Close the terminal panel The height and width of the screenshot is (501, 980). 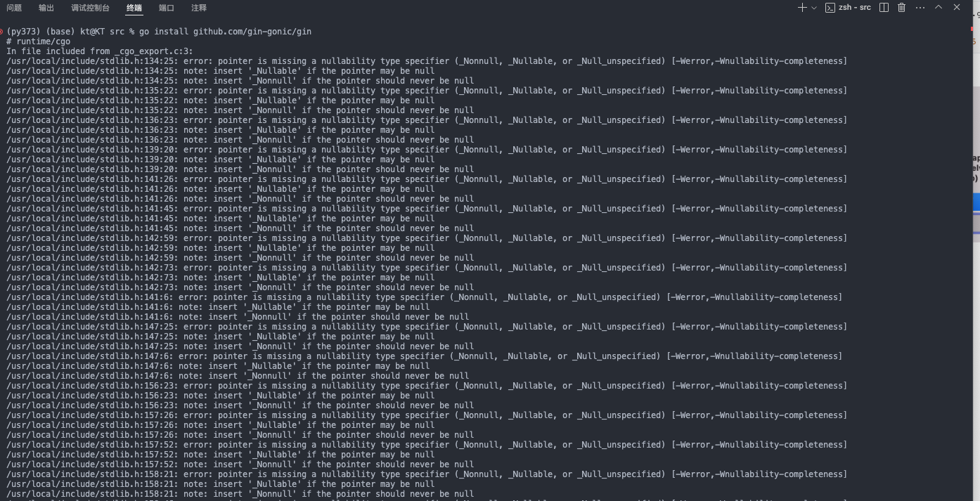point(956,8)
